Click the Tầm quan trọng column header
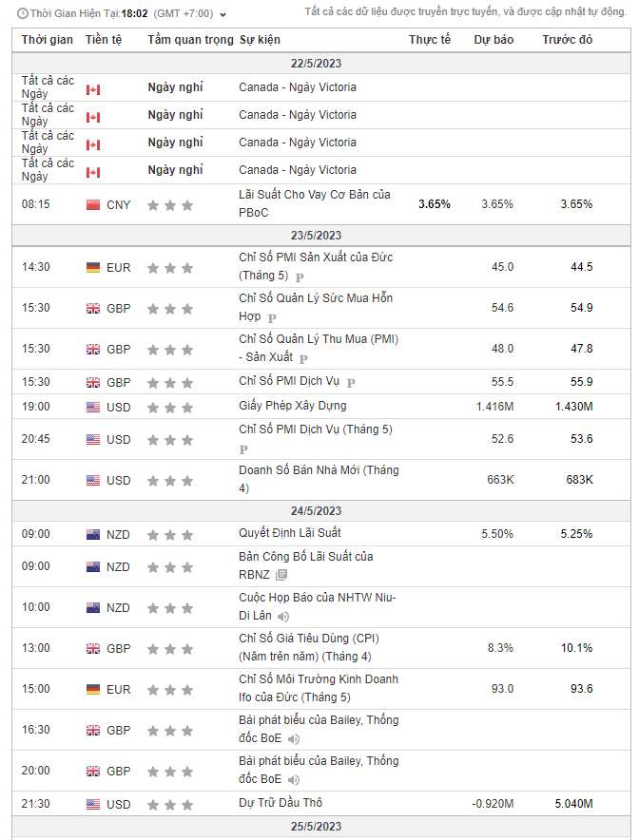The image size is (639, 840). pyautogui.click(x=190, y=40)
